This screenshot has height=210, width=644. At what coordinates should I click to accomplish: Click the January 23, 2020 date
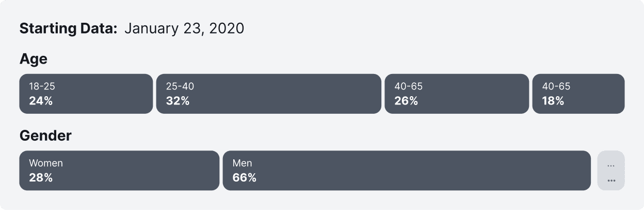click(x=184, y=29)
